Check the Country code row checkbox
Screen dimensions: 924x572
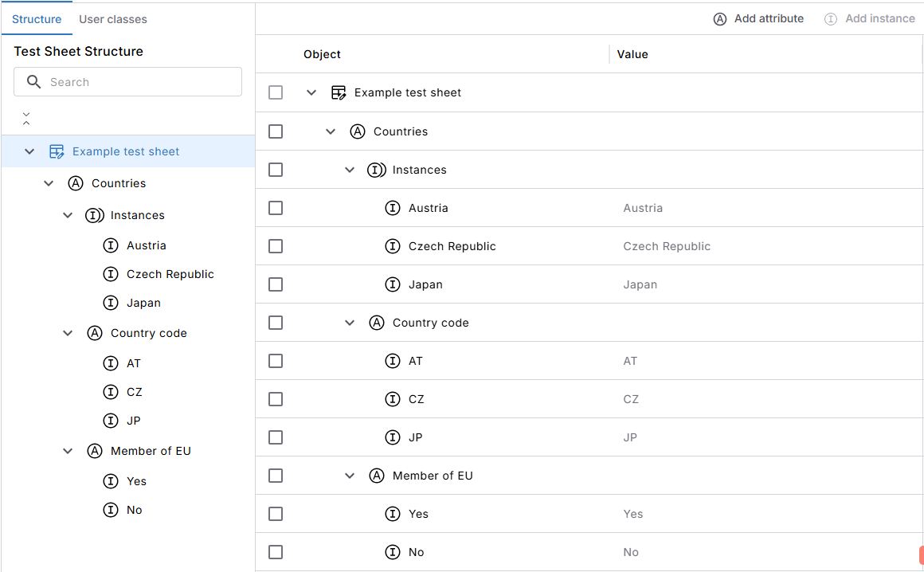pos(275,323)
